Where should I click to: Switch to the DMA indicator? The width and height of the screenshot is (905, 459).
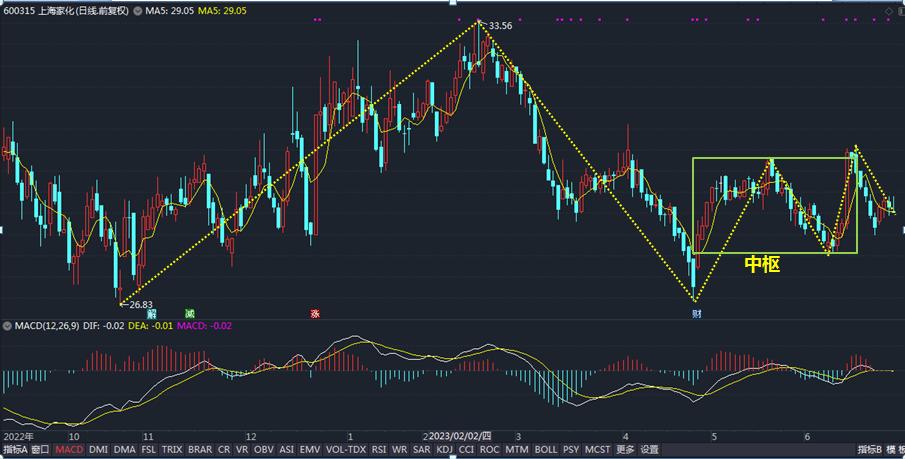(125, 449)
